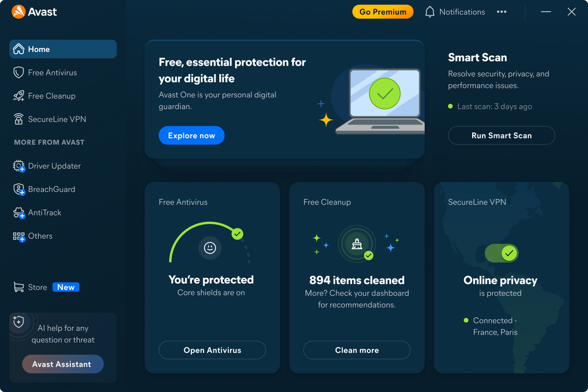Viewport: 588px width, 392px height.
Task: Open the Avast logo menu
Action: (x=17, y=11)
